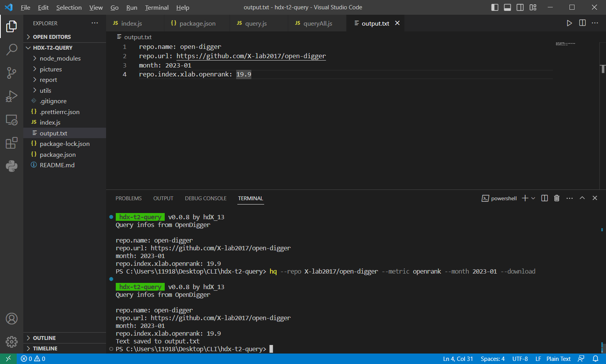Screen dimensions: 606x364
Task: Open Run and Debug view
Action: point(12,96)
